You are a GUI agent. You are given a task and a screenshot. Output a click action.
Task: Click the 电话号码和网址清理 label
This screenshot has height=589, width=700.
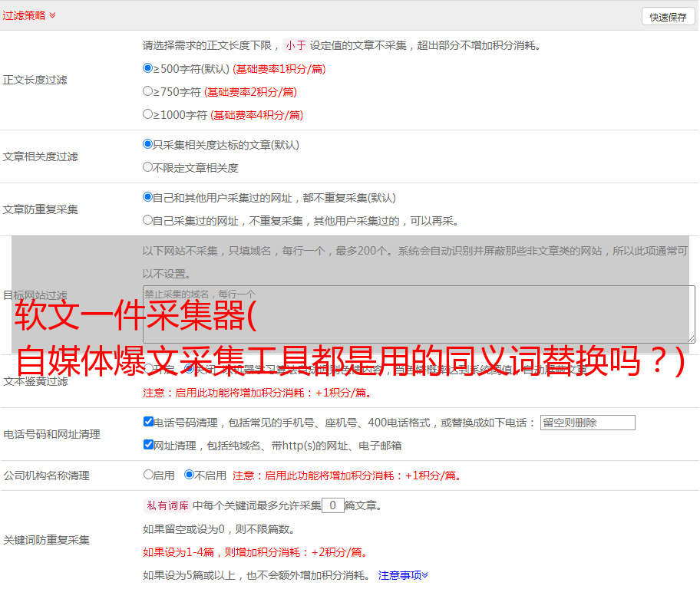pos(51,434)
